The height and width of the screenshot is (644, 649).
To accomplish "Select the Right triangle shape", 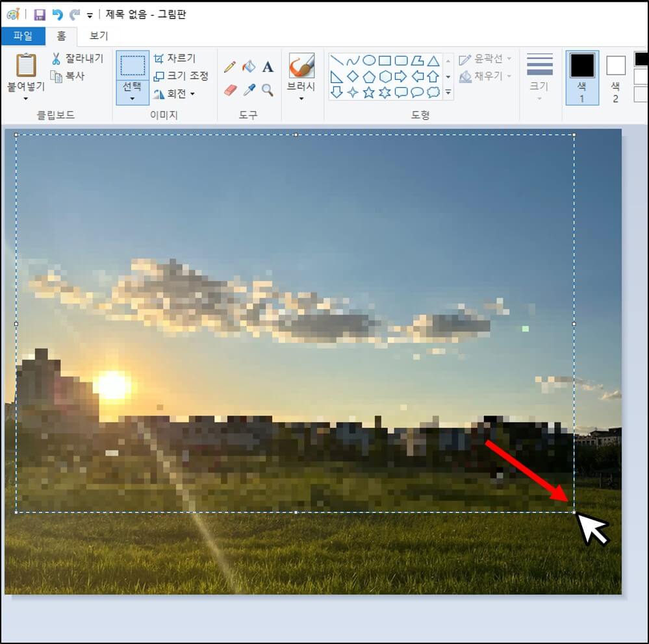I will [337, 77].
